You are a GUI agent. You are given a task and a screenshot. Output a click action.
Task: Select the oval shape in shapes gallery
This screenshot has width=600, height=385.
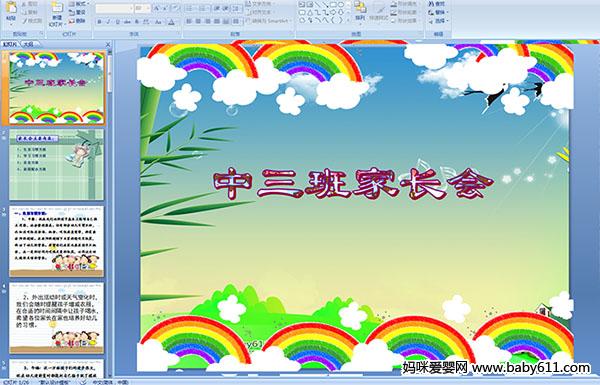pos(341,4)
